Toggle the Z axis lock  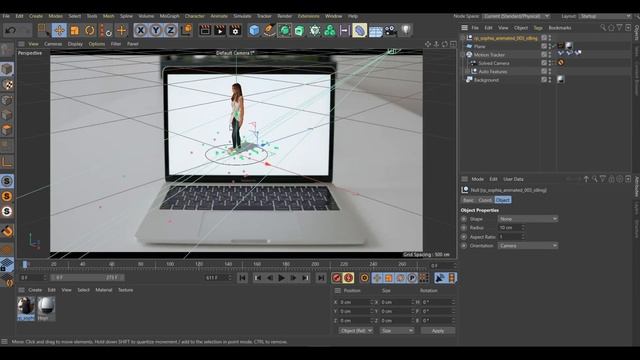coord(171,30)
